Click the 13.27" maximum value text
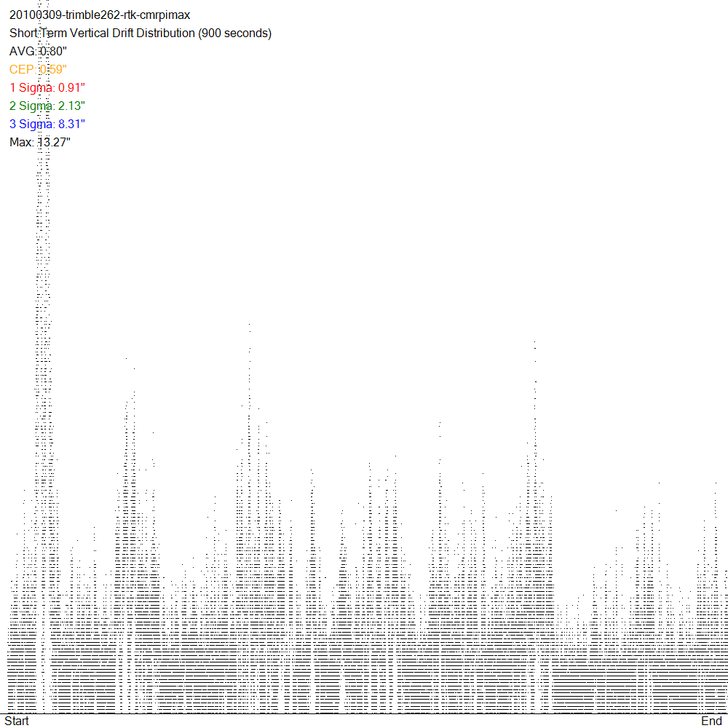The height and width of the screenshot is (728, 728). click(54, 143)
